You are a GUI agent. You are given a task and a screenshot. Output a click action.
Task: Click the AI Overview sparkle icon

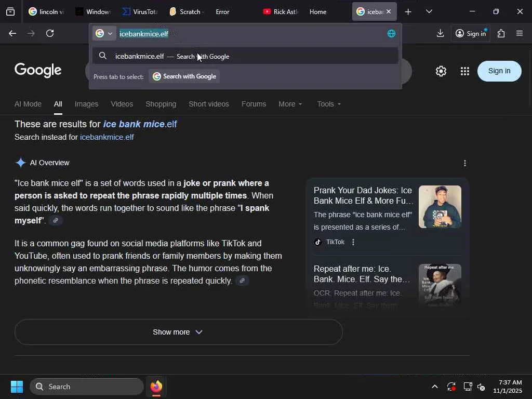[x=20, y=163]
